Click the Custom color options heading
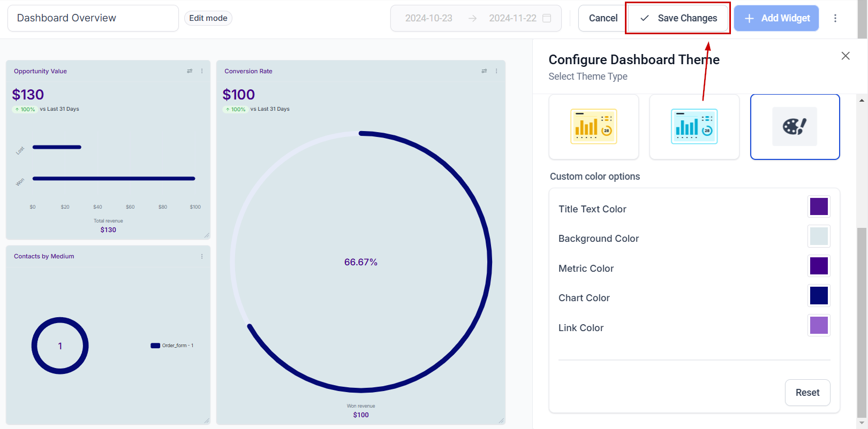868x429 pixels. click(595, 177)
